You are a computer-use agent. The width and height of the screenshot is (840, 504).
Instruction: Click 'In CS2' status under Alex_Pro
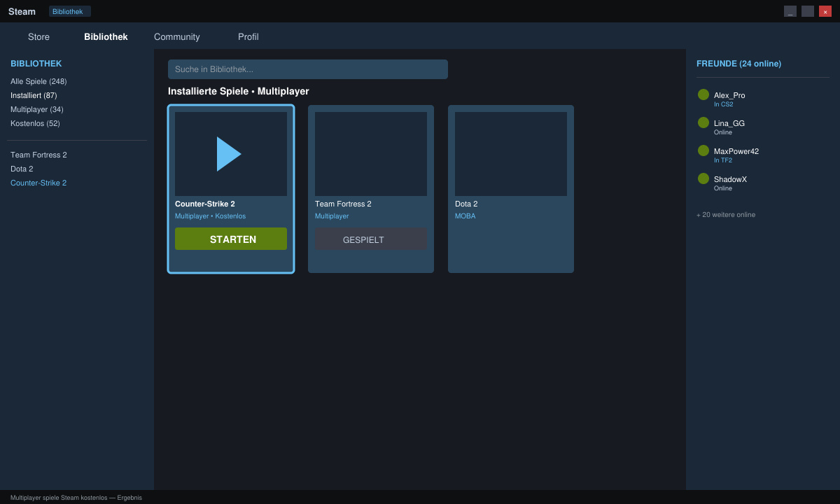(724, 104)
